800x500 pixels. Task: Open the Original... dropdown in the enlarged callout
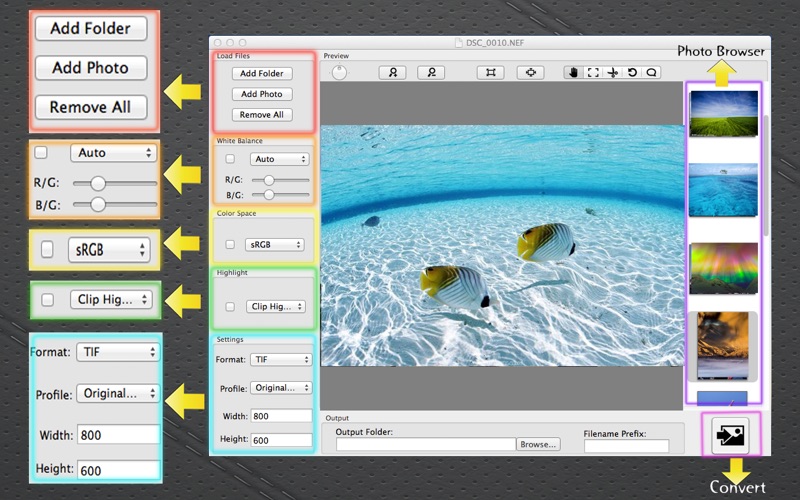pyautogui.click(x=118, y=393)
